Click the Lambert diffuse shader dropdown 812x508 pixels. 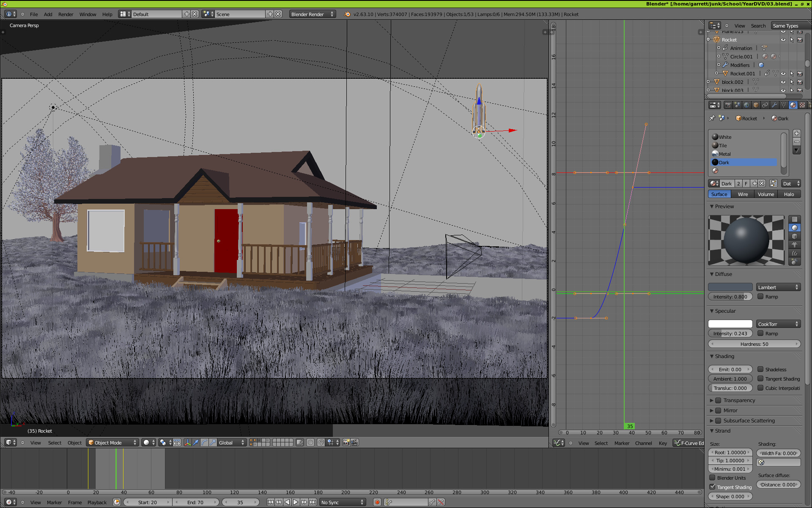(776, 287)
